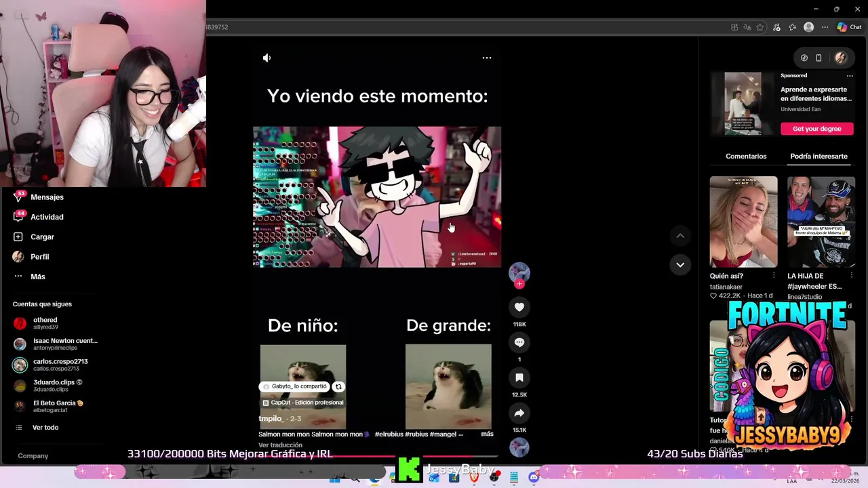This screenshot has height=488, width=868.
Task: Share the video using the arrow icon
Action: (x=519, y=413)
